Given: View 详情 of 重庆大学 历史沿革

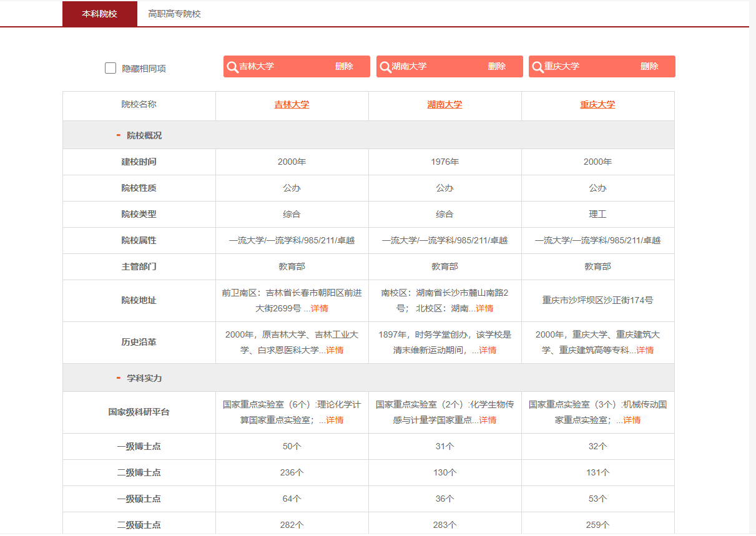Looking at the screenshot, I should [x=645, y=350].
